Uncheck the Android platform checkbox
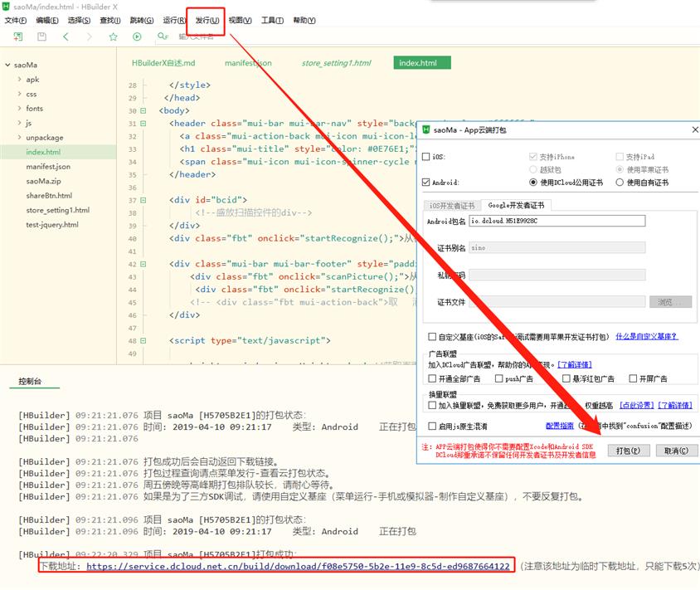This screenshot has height=590, width=700. tap(426, 183)
